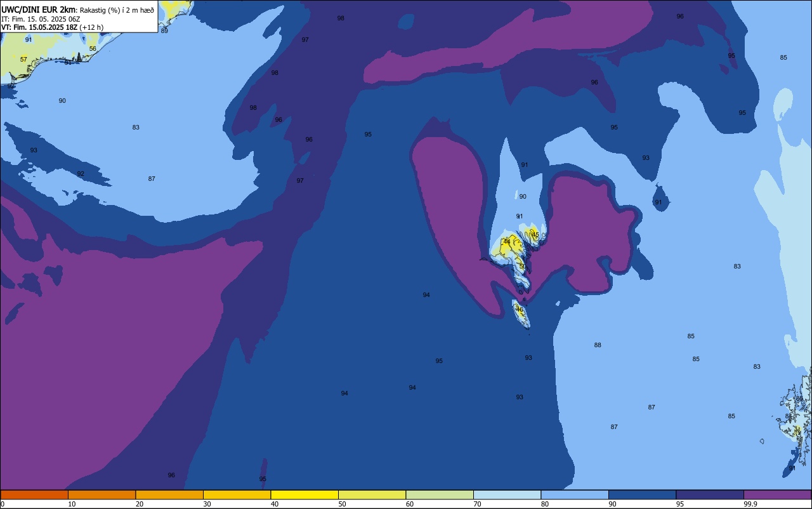The height and width of the screenshot is (509, 812).
Task: Click the '(+12 h)' forecast offset text
Action: tap(91, 27)
